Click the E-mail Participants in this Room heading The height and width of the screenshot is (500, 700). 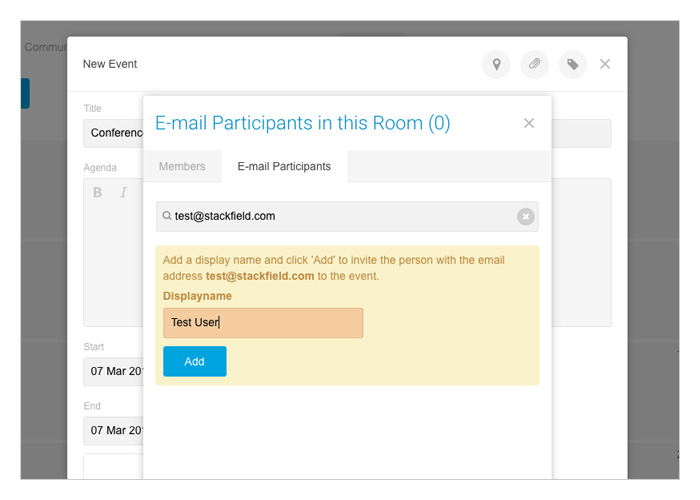(303, 123)
